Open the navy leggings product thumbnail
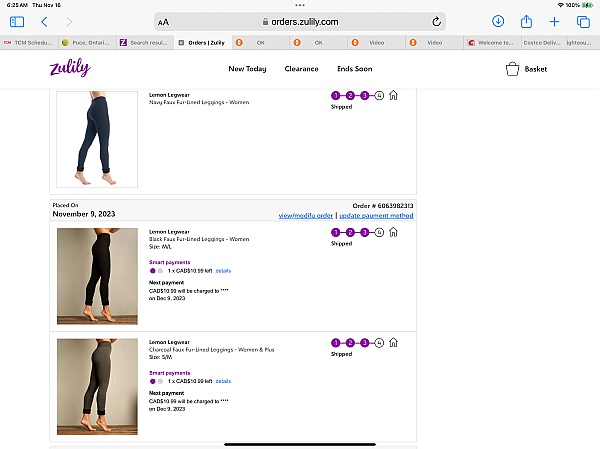The width and height of the screenshot is (600, 449). 97,139
